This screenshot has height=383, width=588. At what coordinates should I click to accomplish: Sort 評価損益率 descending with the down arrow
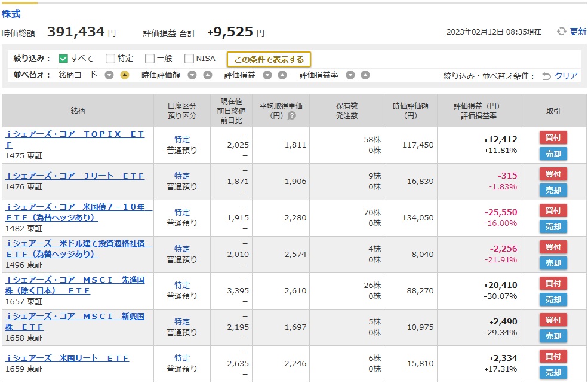click(350, 75)
